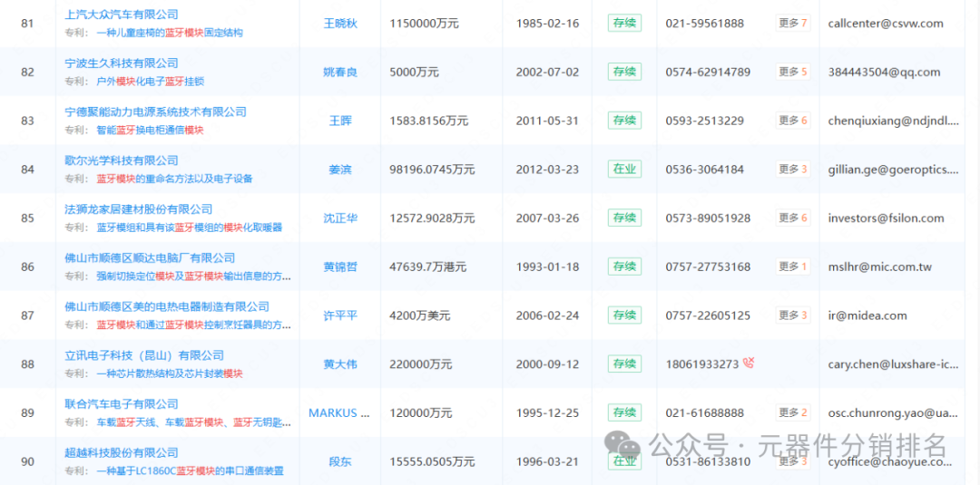Click 在业 status tag for 歌尔光学
The height and width of the screenshot is (485, 980).
click(624, 170)
